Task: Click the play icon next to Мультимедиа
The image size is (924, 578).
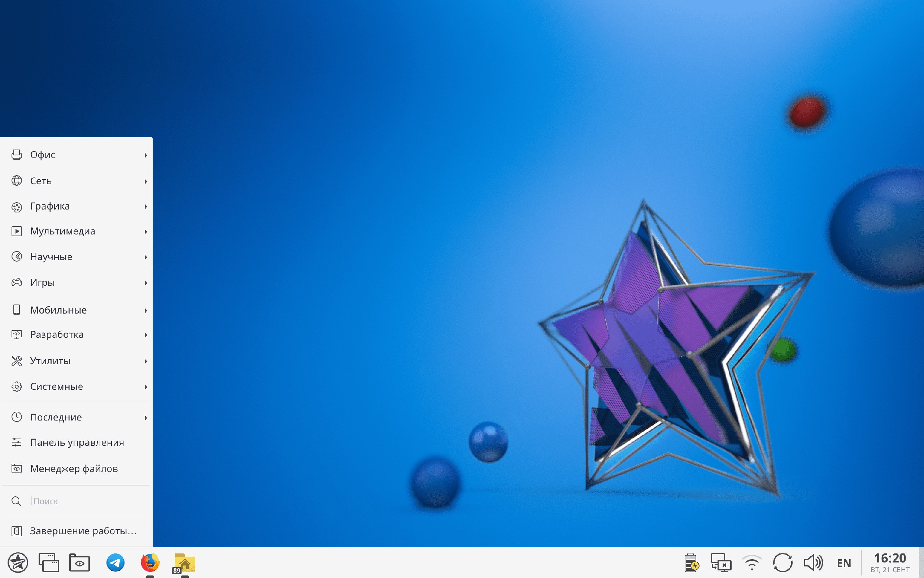Action: click(x=16, y=231)
